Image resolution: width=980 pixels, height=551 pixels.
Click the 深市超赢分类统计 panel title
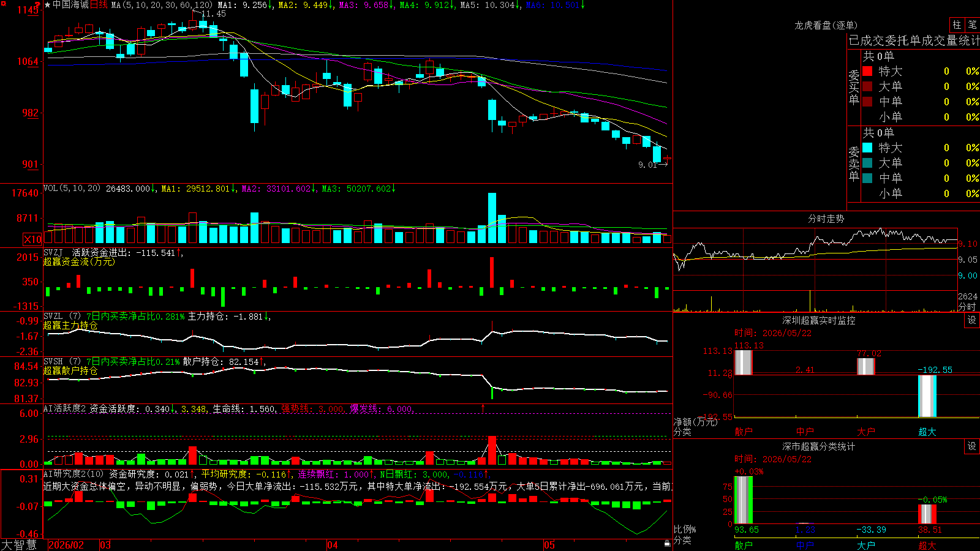(819, 446)
